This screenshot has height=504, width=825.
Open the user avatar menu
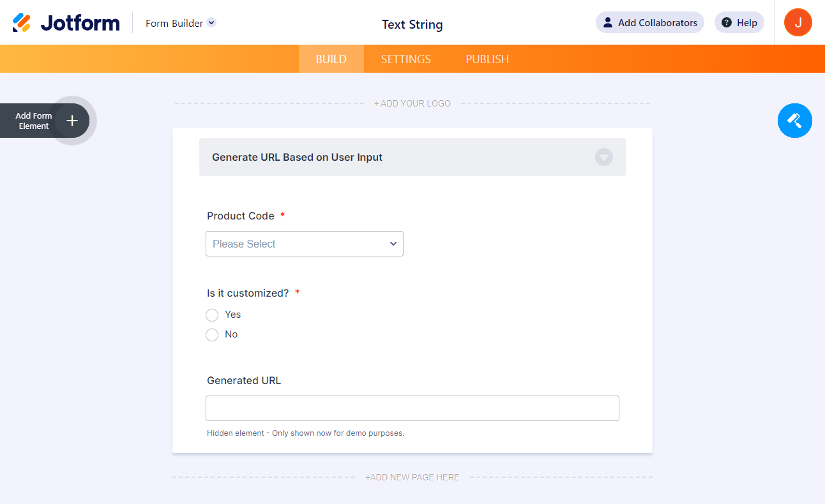(798, 22)
